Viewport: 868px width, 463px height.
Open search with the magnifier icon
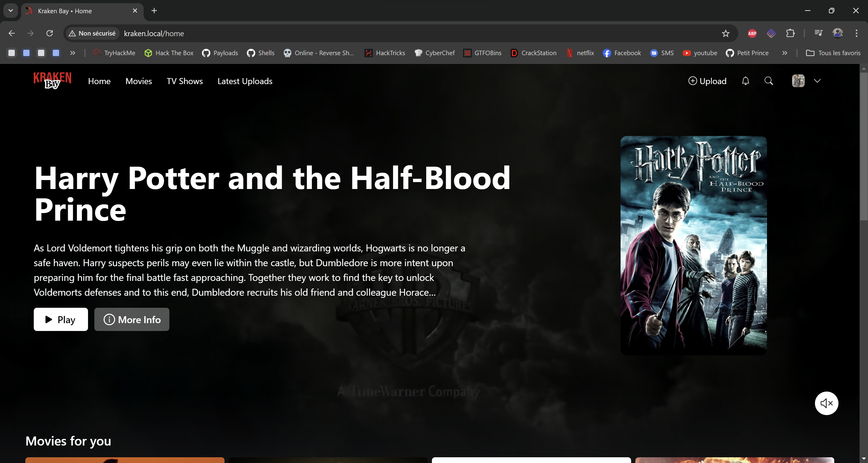click(769, 81)
